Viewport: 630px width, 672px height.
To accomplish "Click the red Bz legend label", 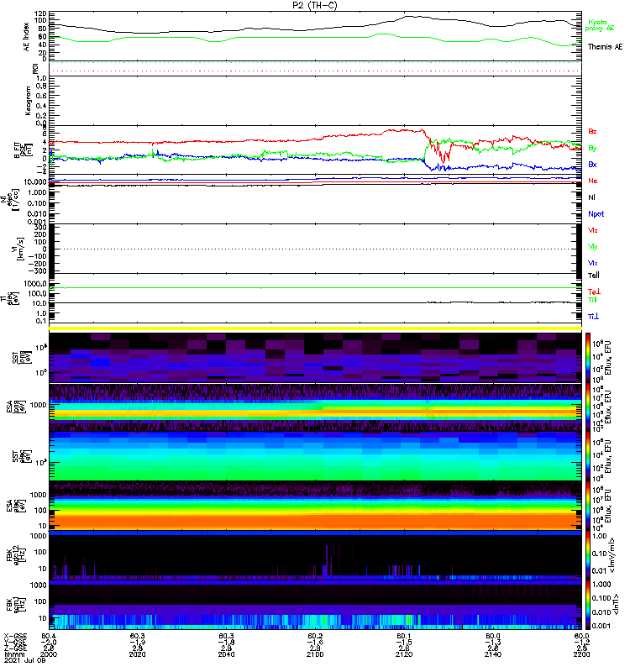I will [592, 132].
